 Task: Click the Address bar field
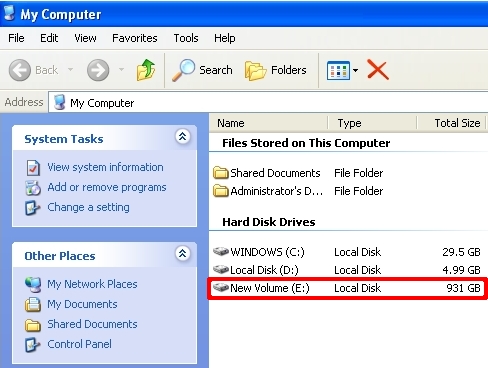[x=268, y=102]
